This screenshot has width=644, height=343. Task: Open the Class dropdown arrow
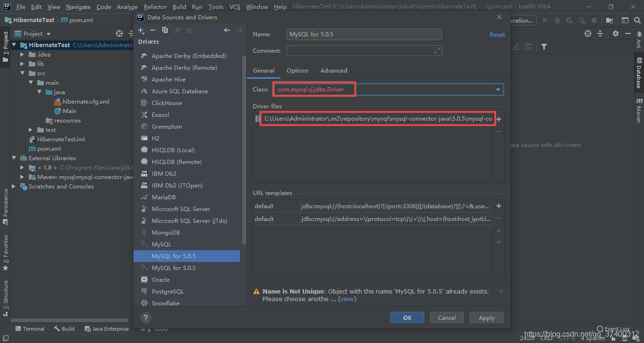498,90
